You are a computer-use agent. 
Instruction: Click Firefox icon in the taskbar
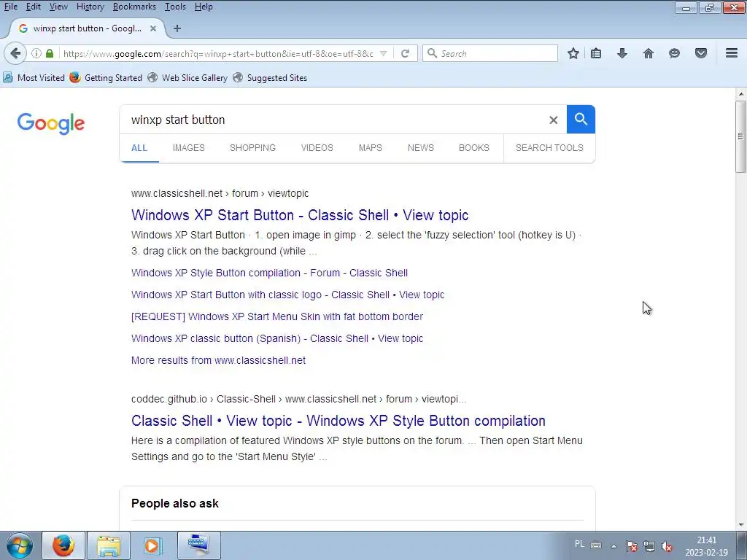tap(63, 545)
